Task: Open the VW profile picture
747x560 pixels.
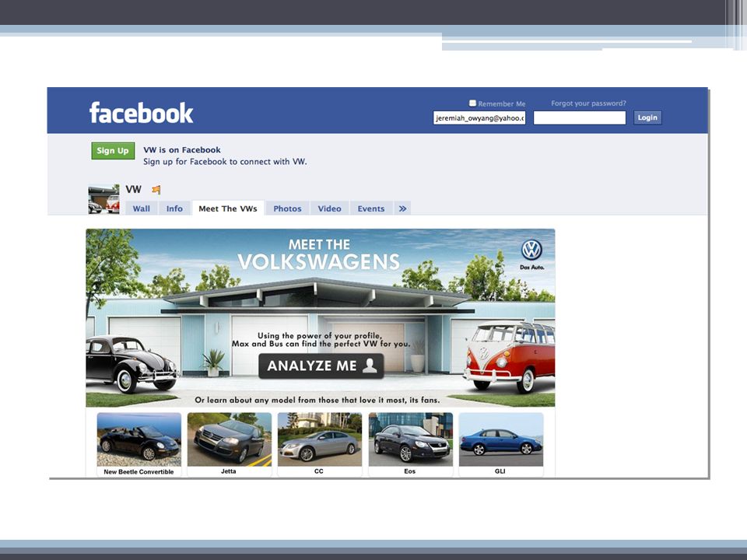Action: tap(103, 199)
